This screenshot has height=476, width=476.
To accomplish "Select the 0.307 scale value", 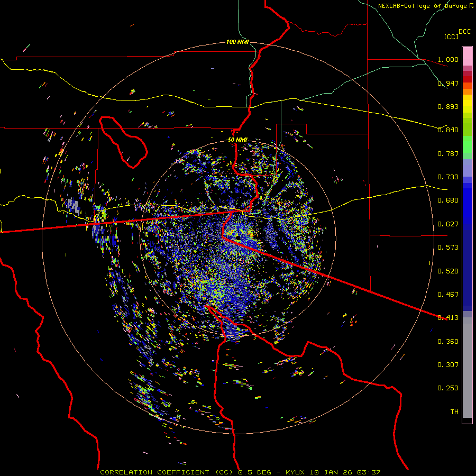I will (x=448, y=365).
